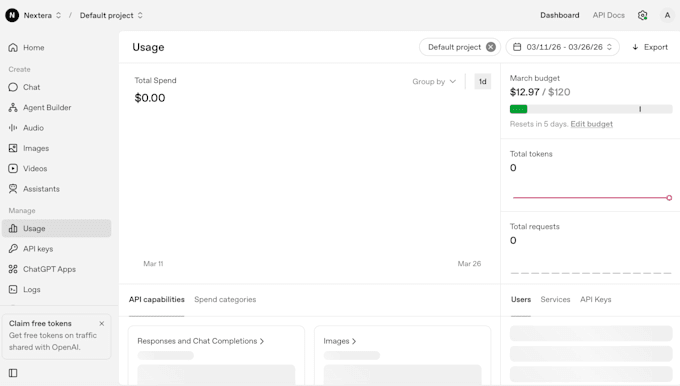Click the Claim free tokens card text

click(x=53, y=341)
